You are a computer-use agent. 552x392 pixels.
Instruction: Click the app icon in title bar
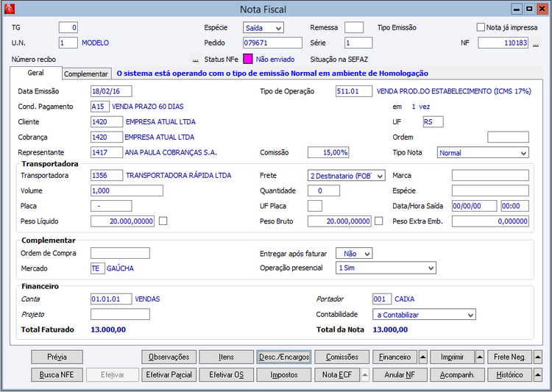10,9
